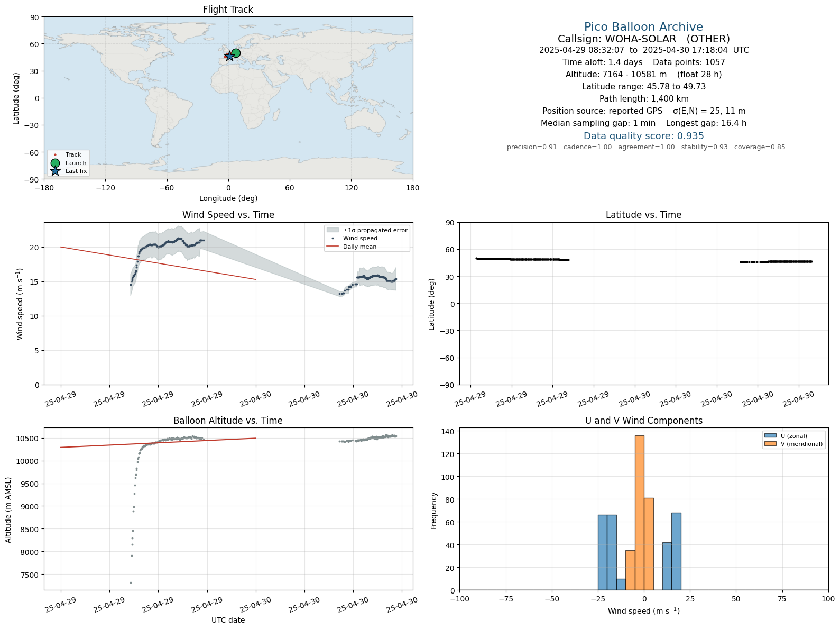The width and height of the screenshot is (840, 629).
Task: Click the "Flight Track" plot title
Action: click(x=228, y=10)
